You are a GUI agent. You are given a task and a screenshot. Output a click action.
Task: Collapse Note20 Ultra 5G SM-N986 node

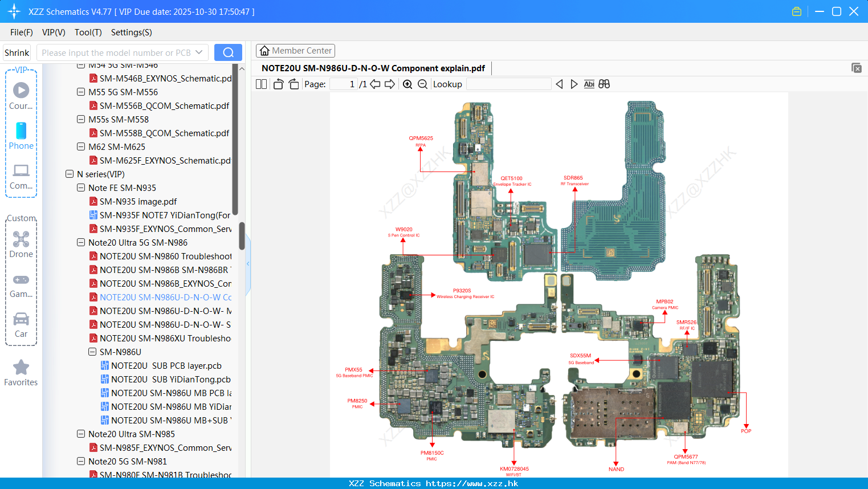pos(81,242)
